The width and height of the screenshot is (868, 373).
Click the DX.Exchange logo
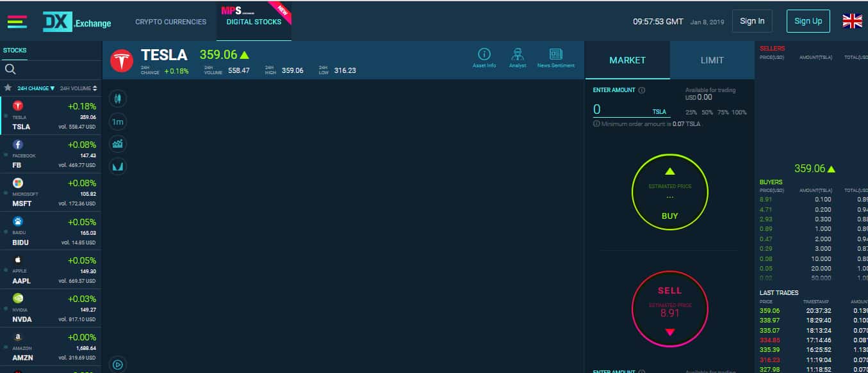click(77, 22)
